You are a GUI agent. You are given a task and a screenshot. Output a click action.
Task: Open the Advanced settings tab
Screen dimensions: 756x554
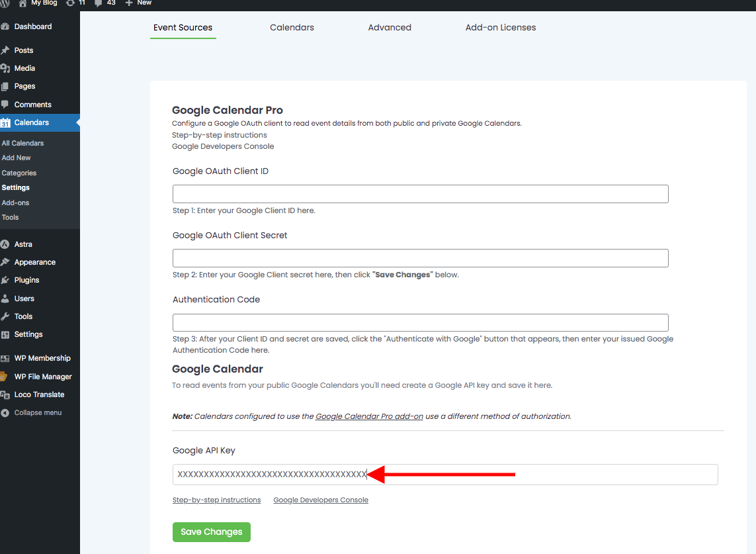pos(390,27)
